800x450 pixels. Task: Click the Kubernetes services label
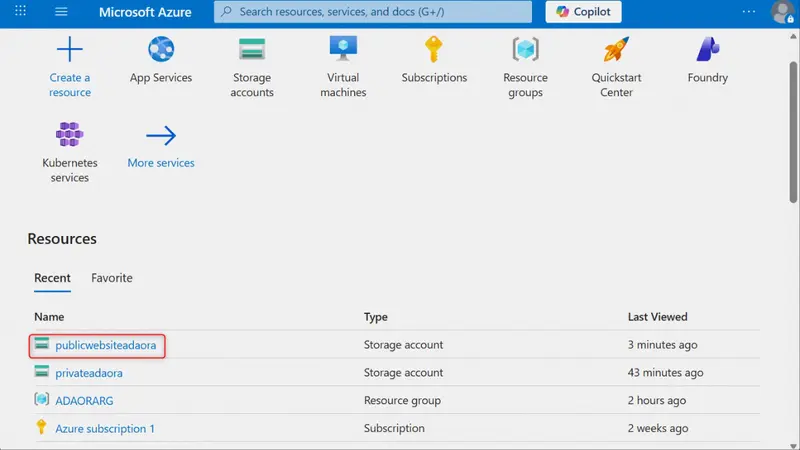tap(70, 170)
